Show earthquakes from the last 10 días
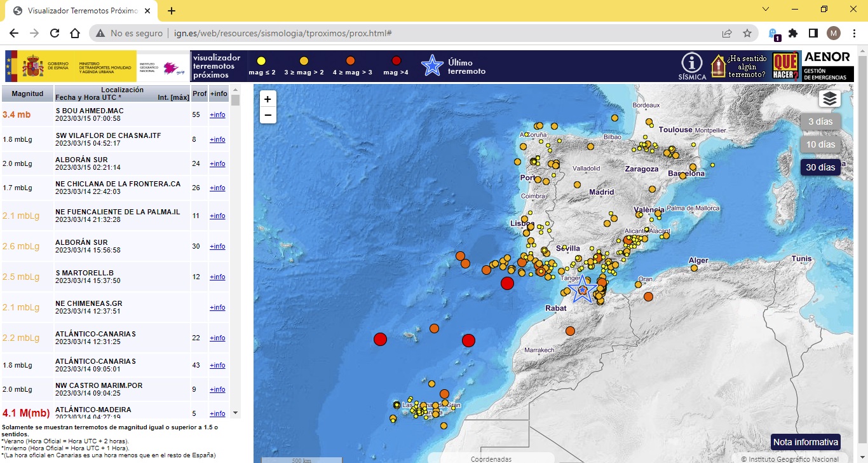The image size is (868, 463). click(x=820, y=144)
